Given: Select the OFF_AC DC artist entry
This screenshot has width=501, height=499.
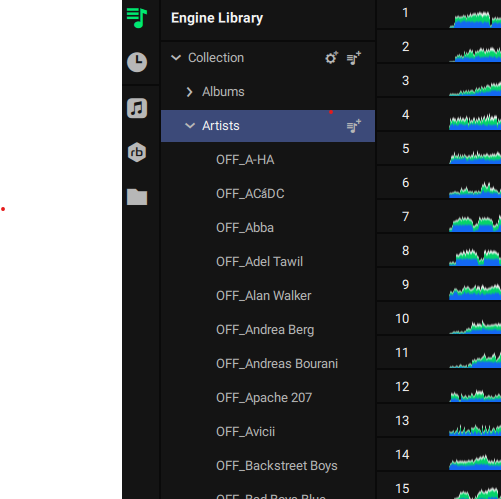Looking at the screenshot, I should tap(250, 194).
